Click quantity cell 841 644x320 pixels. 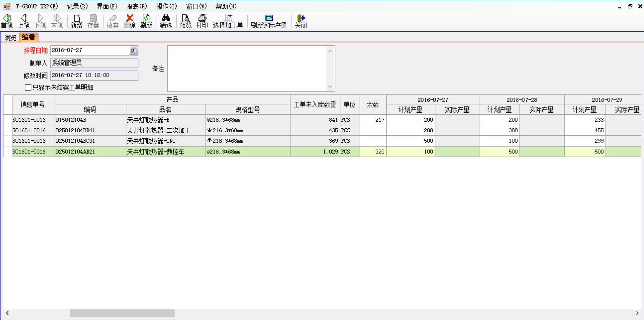coord(315,120)
